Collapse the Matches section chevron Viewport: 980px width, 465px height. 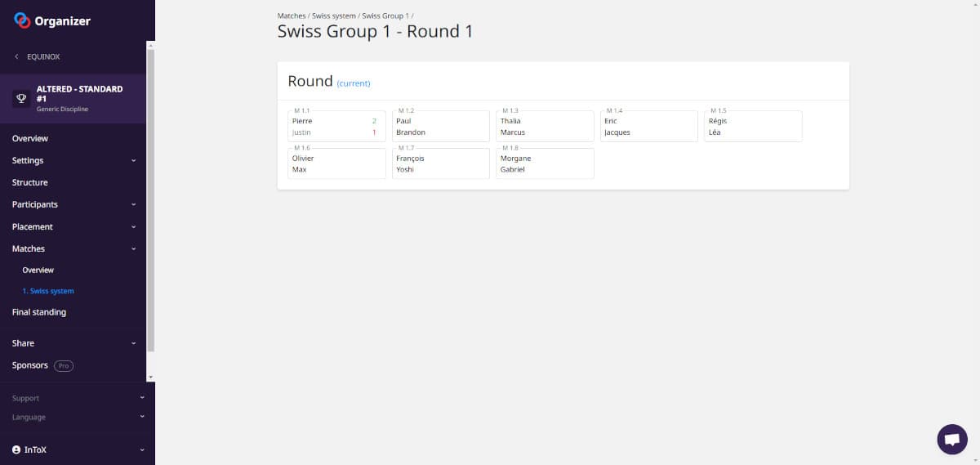pos(134,249)
